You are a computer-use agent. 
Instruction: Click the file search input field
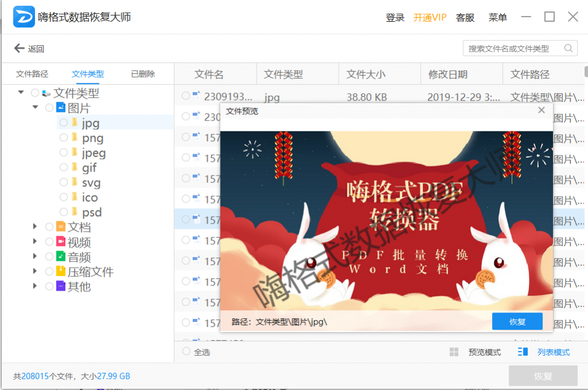pyautogui.click(x=520, y=48)
